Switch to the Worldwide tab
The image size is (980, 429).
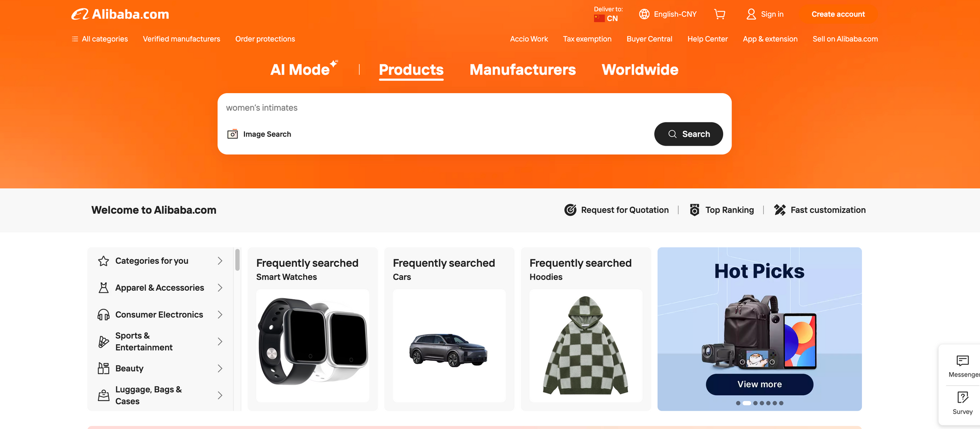640,70
